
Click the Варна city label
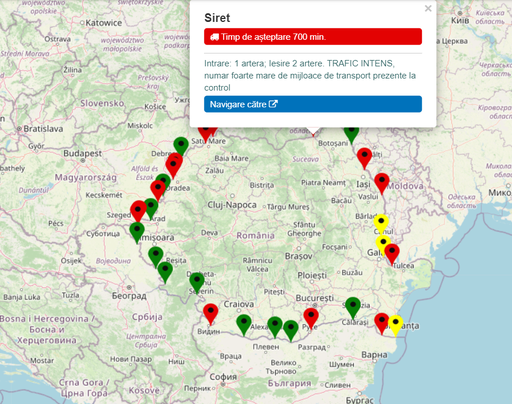374,355
